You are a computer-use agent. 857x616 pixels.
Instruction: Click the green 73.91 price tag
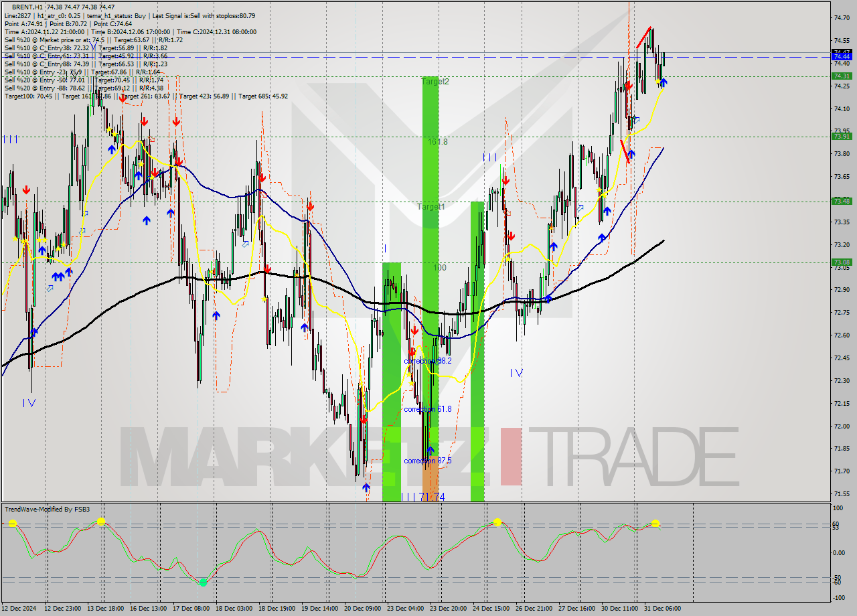(841, 136)
